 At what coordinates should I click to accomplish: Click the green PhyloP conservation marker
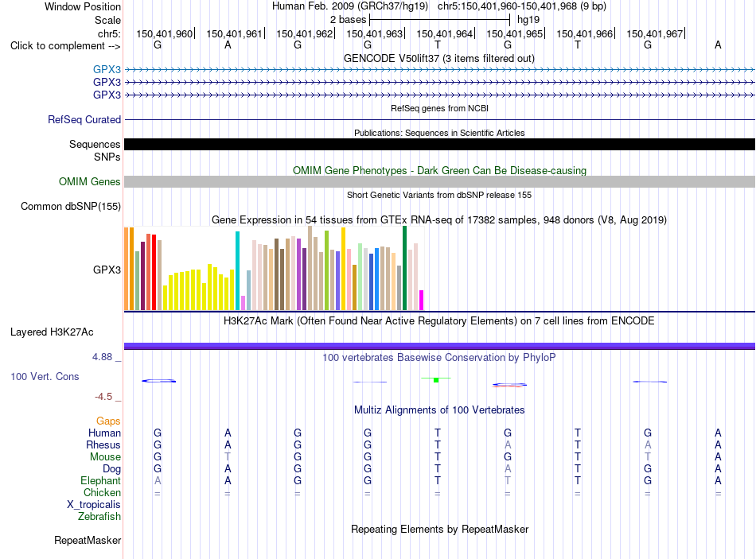[436, 380]
